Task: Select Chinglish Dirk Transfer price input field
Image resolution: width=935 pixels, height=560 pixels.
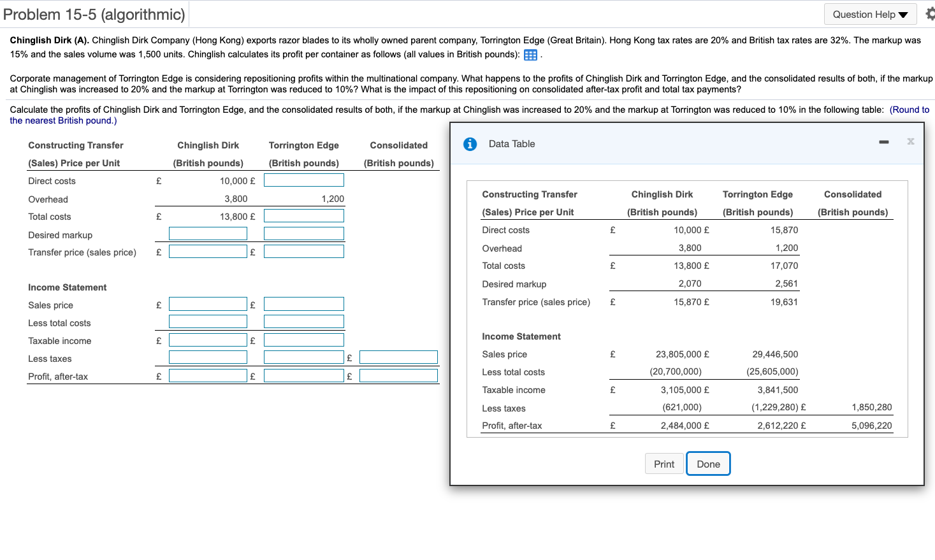Action: click(208, 252)
